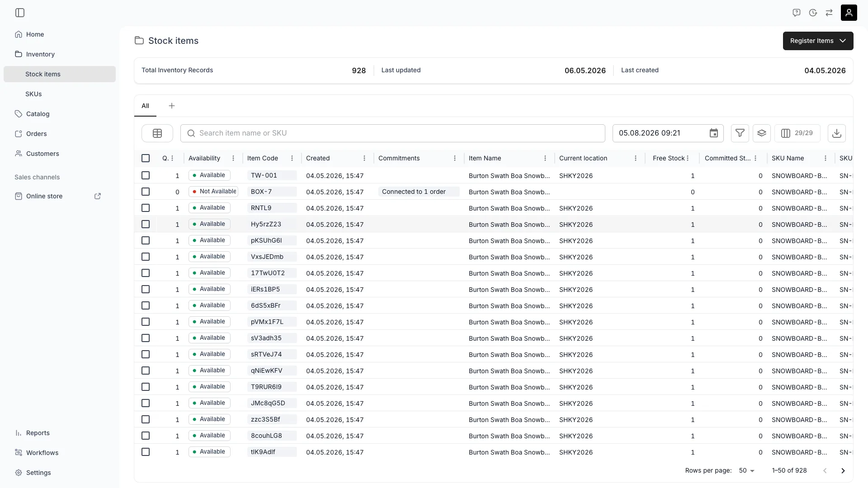868x488 pixels.
Task: Open the filter funnel icon
Action: (740, 133)
